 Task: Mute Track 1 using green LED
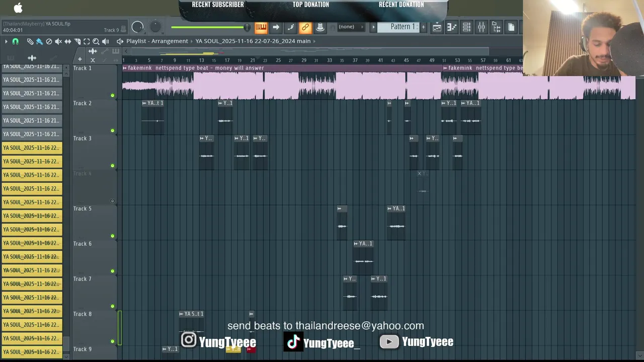(x=112, y=96)
